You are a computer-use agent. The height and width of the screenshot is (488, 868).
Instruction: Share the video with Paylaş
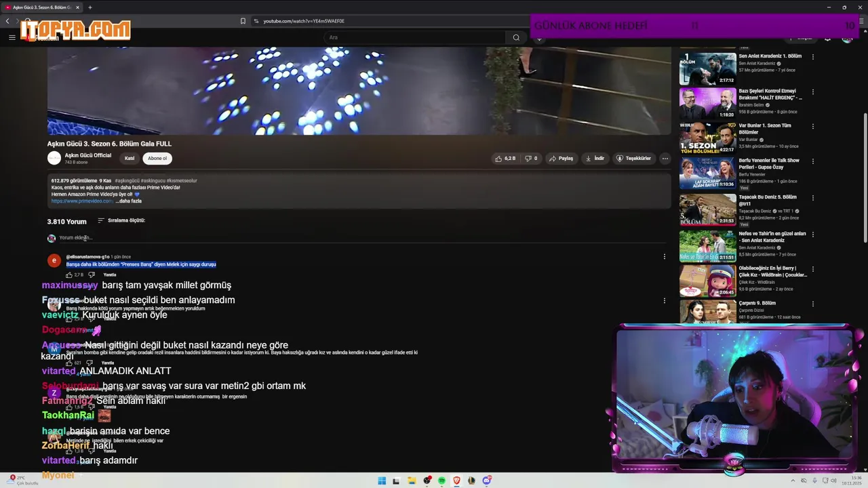561,159
